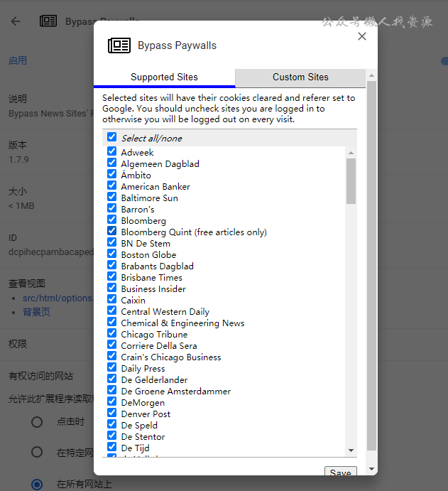Select the 在特定网站上 radio option
This screenshot has width=448, height=491.
(x=37, y=452)
